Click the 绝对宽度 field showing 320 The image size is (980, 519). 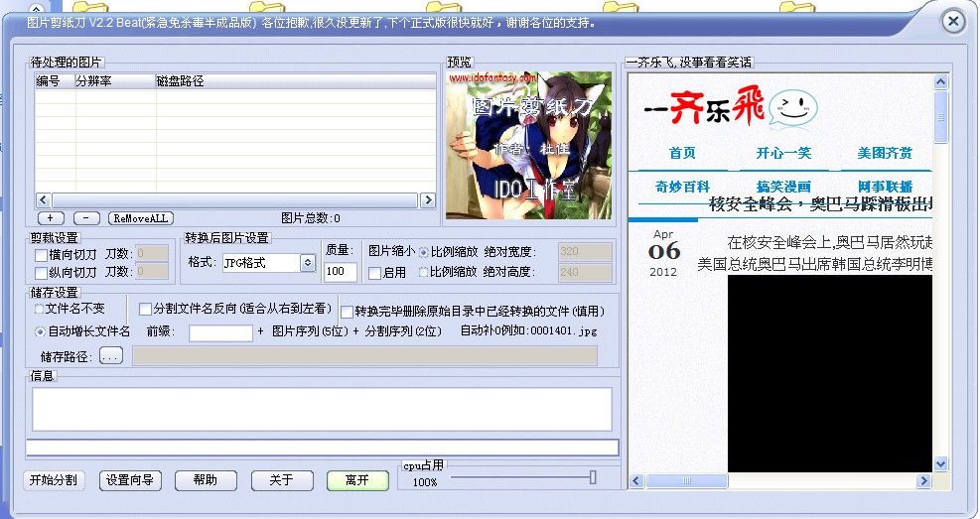[585, 252]
